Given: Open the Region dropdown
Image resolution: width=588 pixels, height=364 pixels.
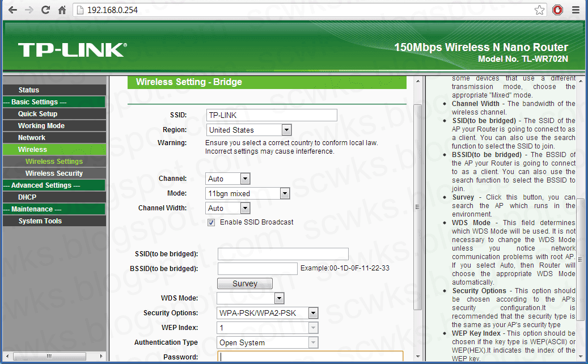Looking at the screenshot, I should coord(286,129).
